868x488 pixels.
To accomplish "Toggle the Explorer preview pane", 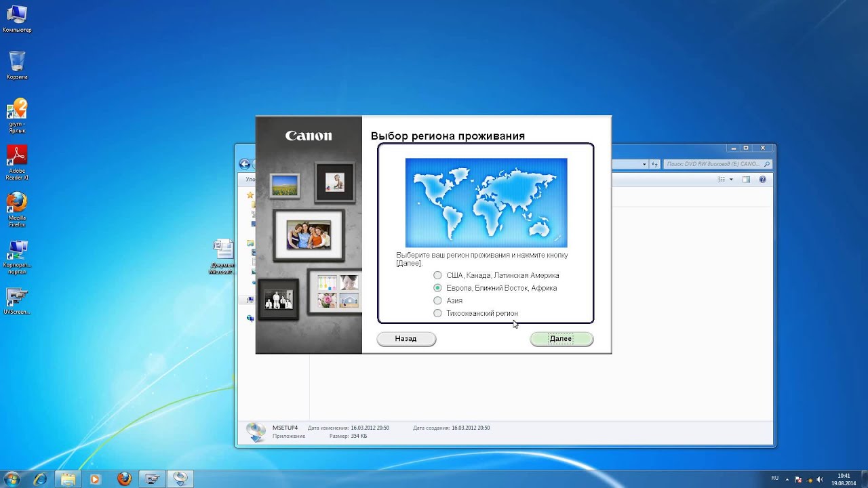I will click(x=746, y=180).
